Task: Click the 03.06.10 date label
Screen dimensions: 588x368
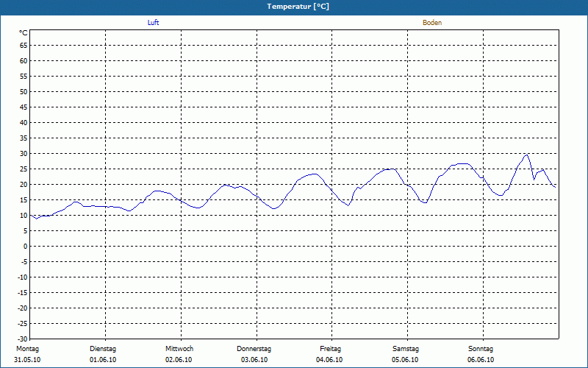Action: click(x=254, y=360)
